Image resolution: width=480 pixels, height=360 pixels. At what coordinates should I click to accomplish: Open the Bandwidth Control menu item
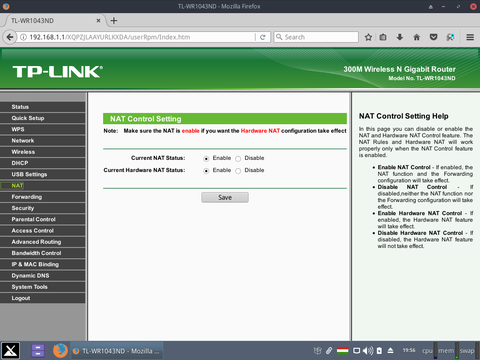(43, 253)
